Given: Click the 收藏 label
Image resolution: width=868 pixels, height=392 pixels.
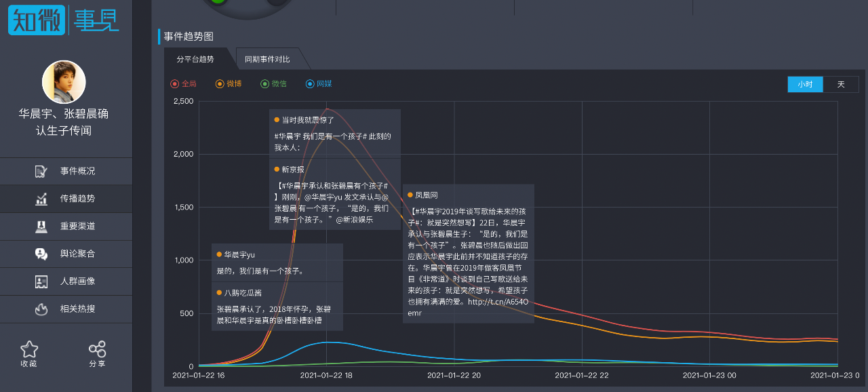Looking at the screenshot, I should (x=29, y=364).
